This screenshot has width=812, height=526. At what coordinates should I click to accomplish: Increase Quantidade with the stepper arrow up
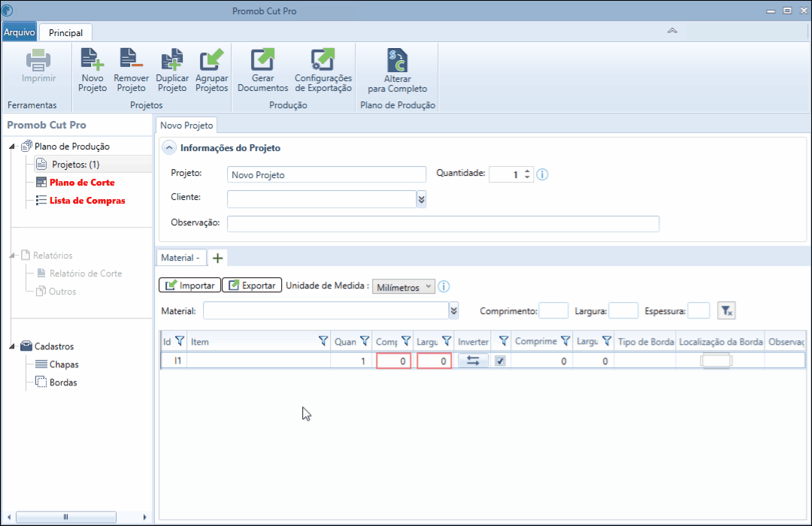(527, 171)
